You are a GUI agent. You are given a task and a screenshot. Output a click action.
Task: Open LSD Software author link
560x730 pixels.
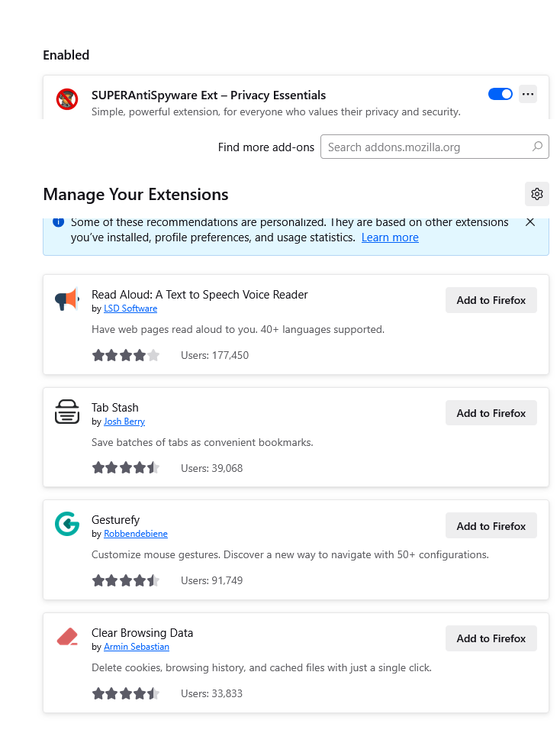click(130, 308)
